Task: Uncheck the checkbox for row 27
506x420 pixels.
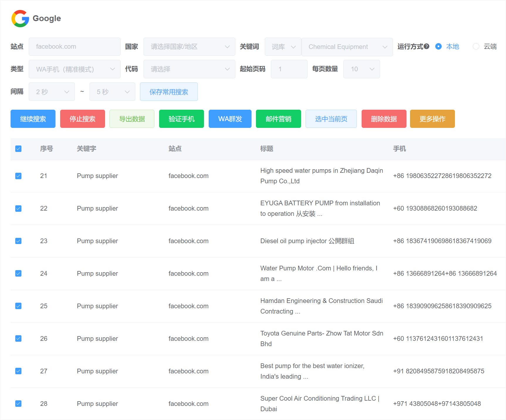Action: pos(18,371)
